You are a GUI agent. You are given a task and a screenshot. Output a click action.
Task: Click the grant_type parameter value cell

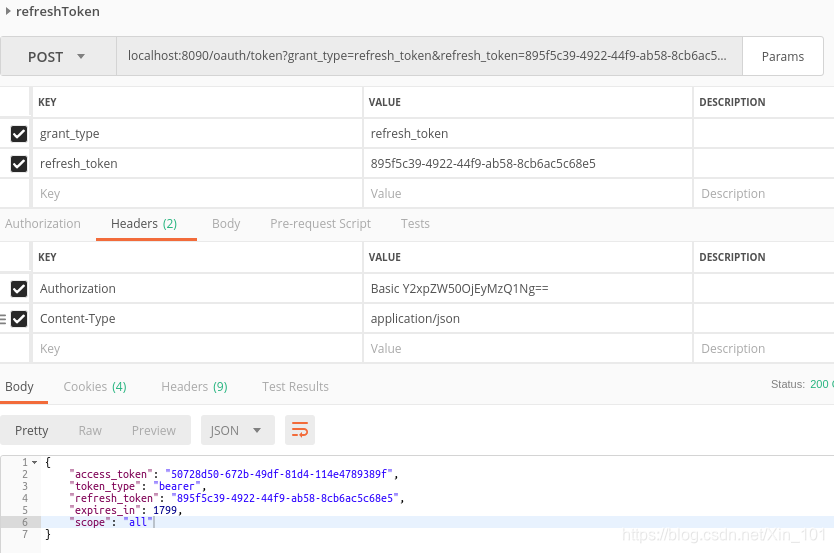tap(528, 133)
